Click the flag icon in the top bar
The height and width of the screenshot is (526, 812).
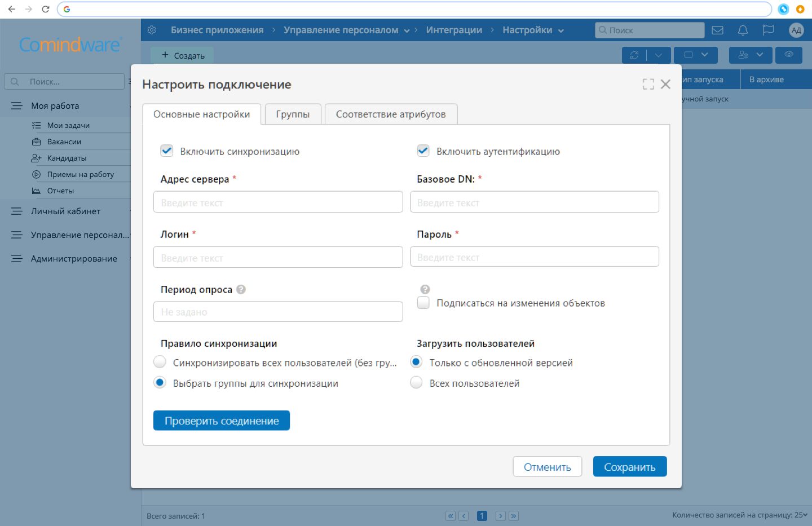coord(768,30)
